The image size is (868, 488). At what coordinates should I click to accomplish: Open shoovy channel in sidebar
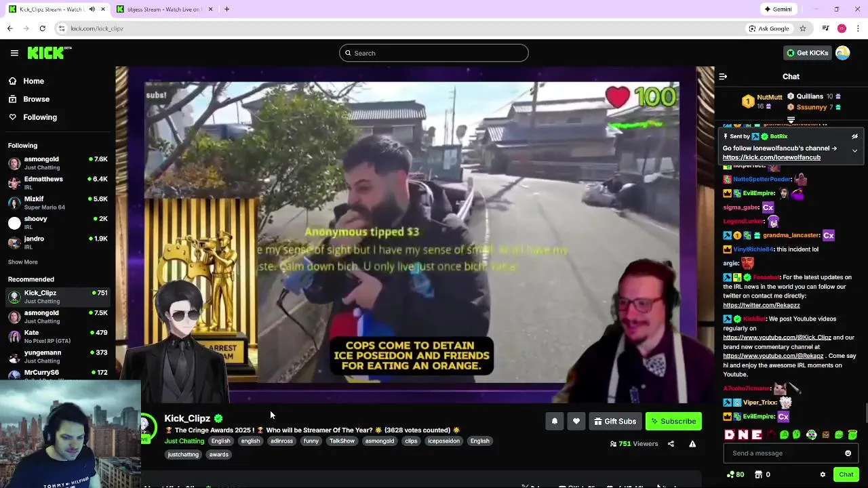point(58,223)
